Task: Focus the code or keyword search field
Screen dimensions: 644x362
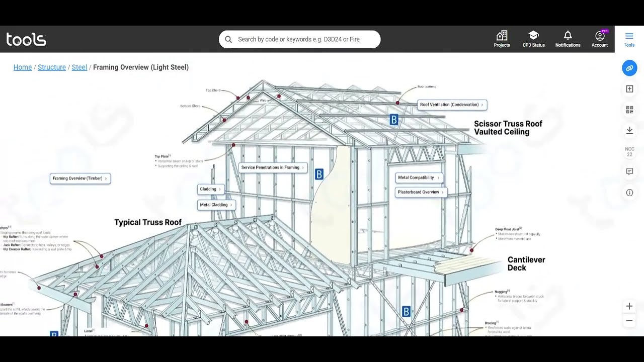Action: click(299, 39)
